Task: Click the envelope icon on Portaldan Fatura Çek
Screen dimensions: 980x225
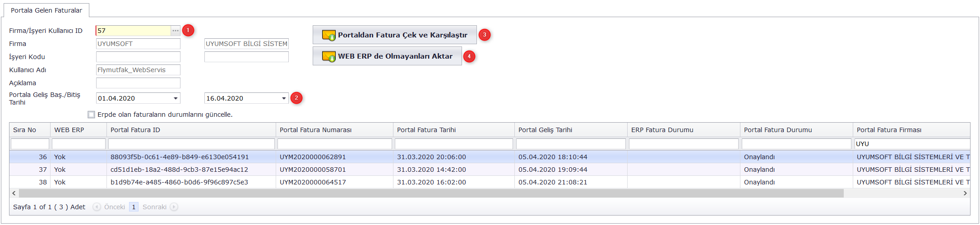Action: [x=328, y=35]
